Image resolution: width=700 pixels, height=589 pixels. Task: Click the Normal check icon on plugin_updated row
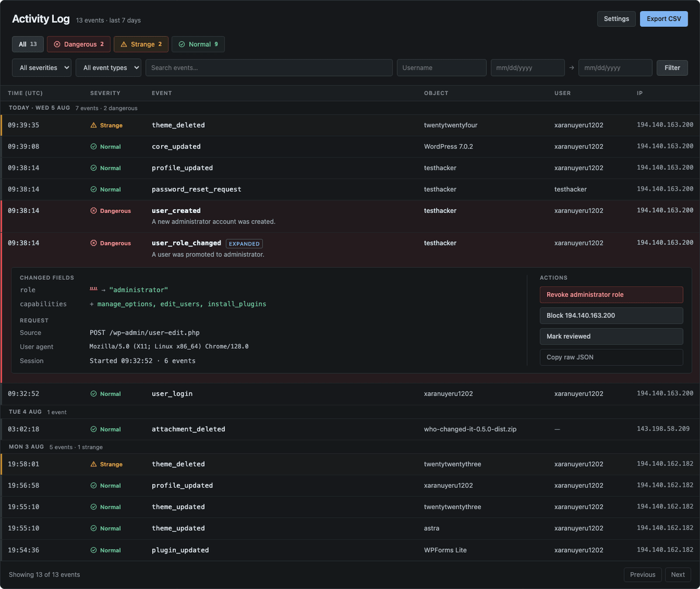click(x=93, y=551)
